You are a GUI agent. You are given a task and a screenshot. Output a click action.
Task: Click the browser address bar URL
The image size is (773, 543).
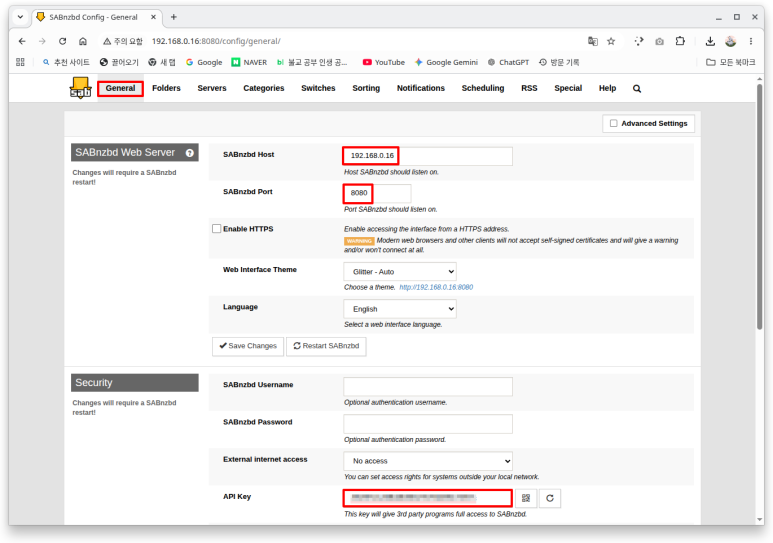pyautogui.click(x=216, y=41)
